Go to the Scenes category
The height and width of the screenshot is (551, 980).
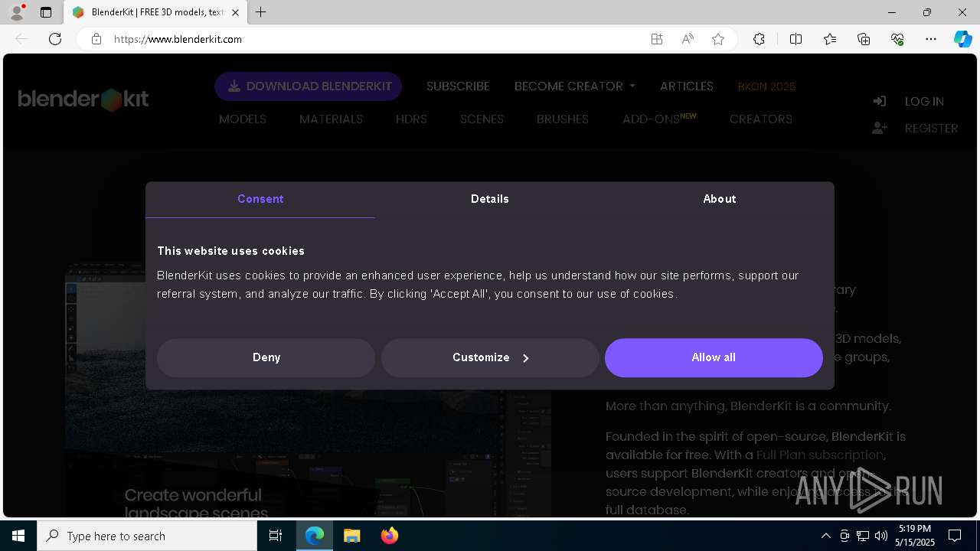482,119
